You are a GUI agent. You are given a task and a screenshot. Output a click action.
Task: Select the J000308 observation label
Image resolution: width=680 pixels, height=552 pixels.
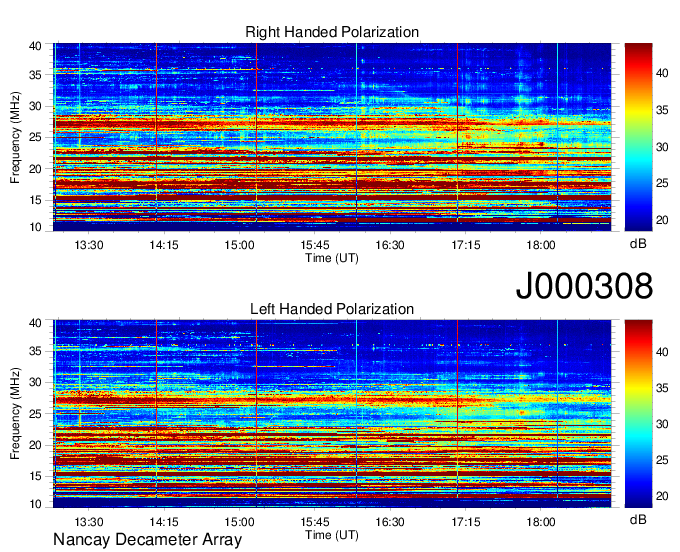pyautogui.click(x=584, y=286)
